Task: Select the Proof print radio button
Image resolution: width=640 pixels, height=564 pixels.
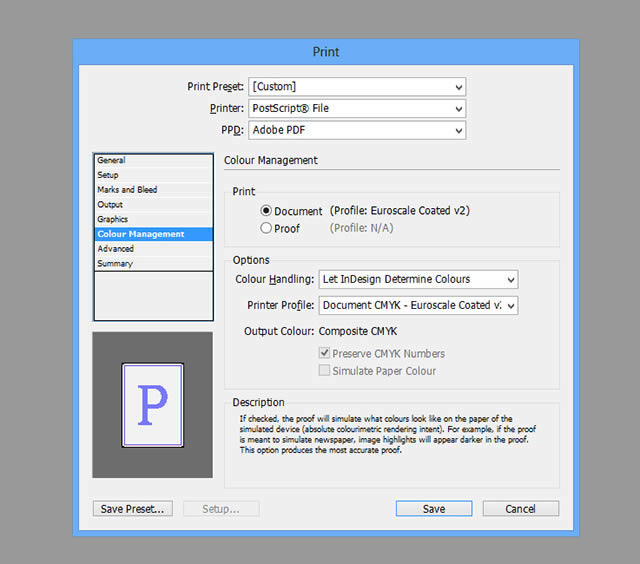Action: click(x=266, y=228)
